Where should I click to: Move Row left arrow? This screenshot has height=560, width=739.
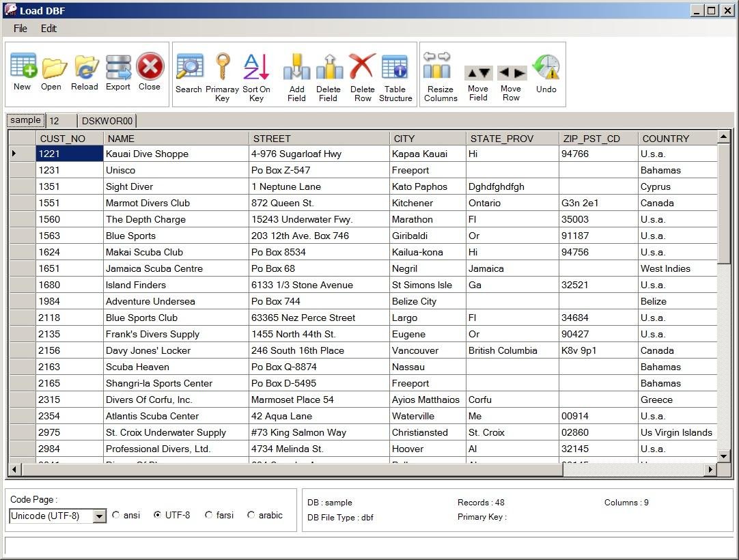click(x=504, y=72)
